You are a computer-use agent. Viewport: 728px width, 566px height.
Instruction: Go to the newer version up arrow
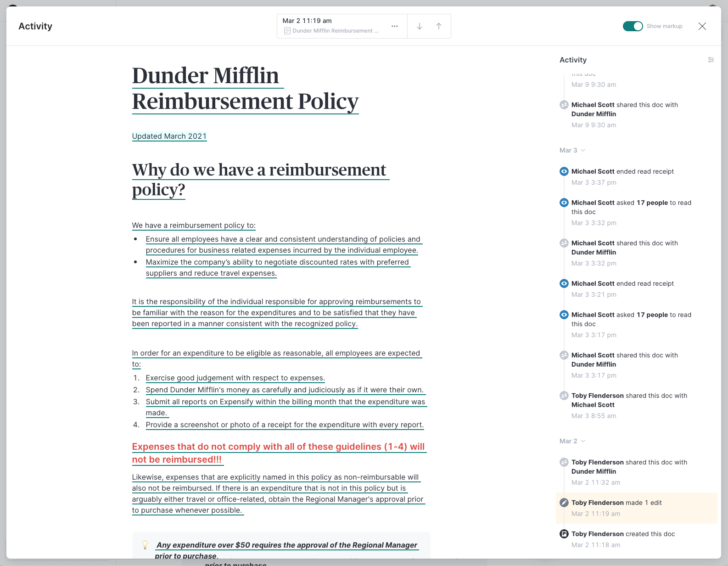point(439,26)
